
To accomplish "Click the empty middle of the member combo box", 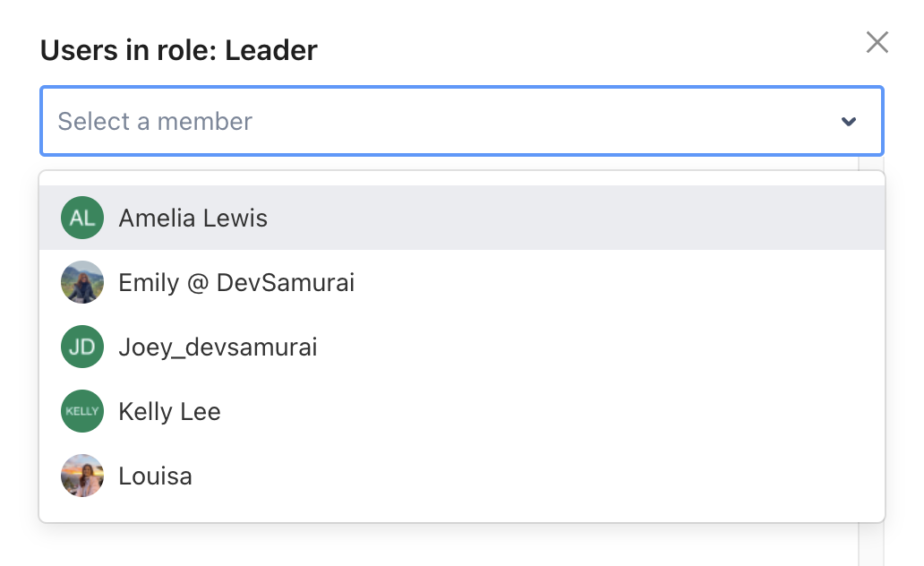I will 537,122.
